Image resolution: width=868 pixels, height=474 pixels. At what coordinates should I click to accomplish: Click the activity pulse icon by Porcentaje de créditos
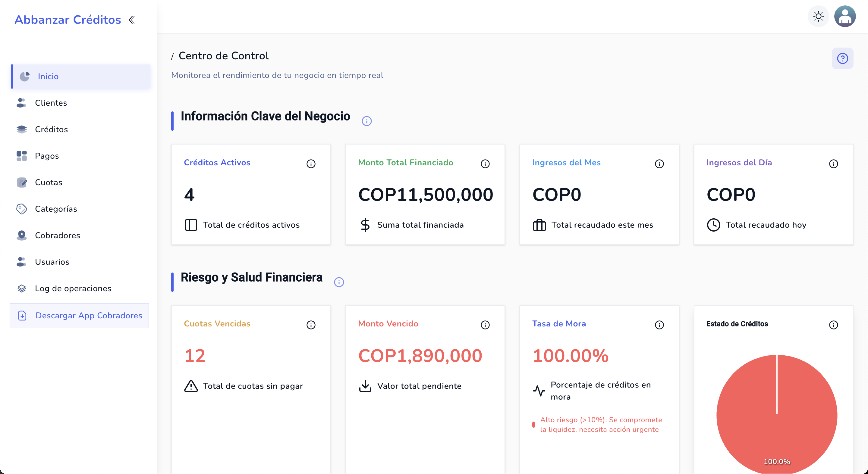539,391
